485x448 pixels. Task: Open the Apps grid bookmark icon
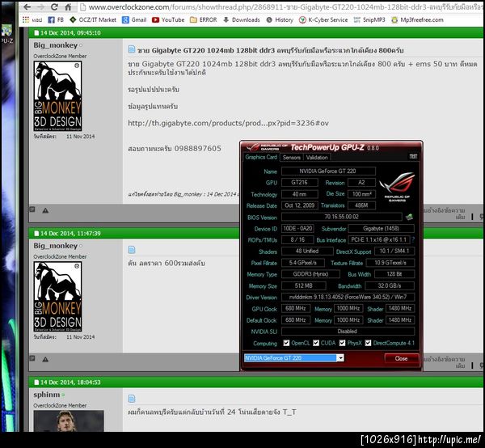point(26,19)
